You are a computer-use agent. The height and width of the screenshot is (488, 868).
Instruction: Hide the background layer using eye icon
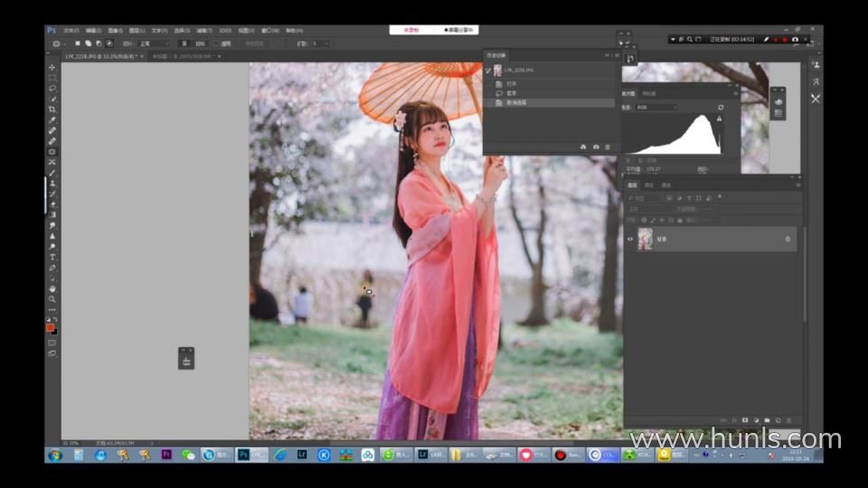point(630,239)
